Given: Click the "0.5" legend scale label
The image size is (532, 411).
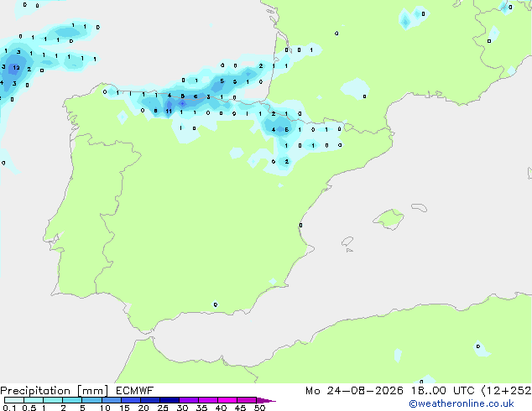Looking at the screenshot, I should click(x=29, y=408).
